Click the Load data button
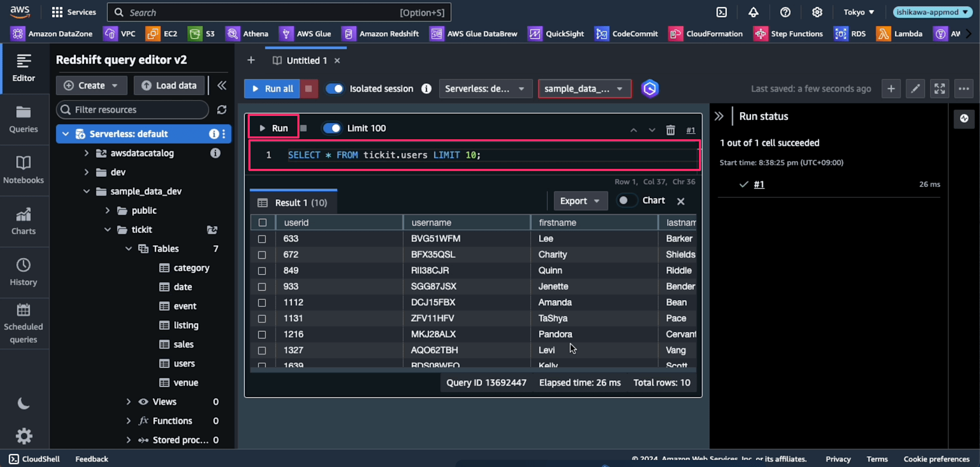The width and height of the screenshot is (980, 467). pyautogui.click(x=169, y=85)
